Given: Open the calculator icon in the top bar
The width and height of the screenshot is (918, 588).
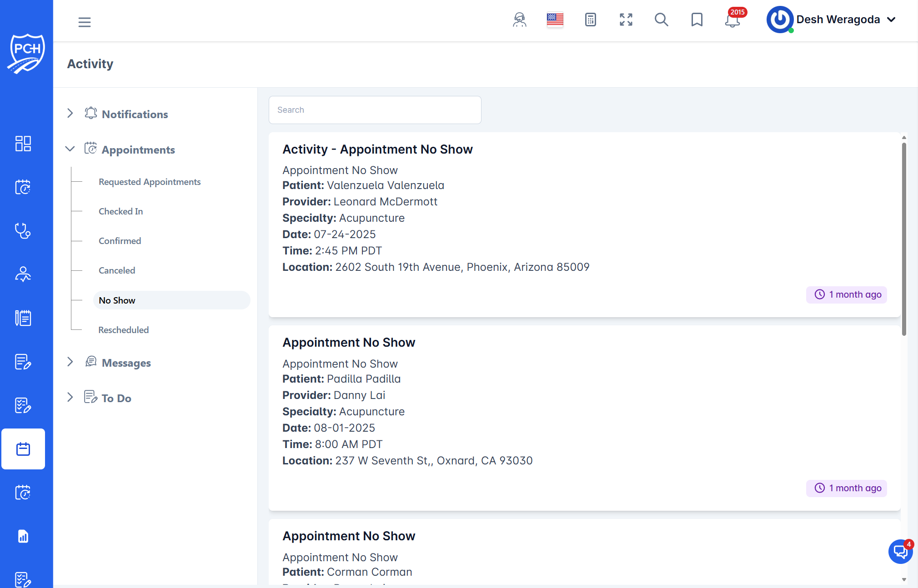Looking at the screenshot, I should tap(590, 20).
